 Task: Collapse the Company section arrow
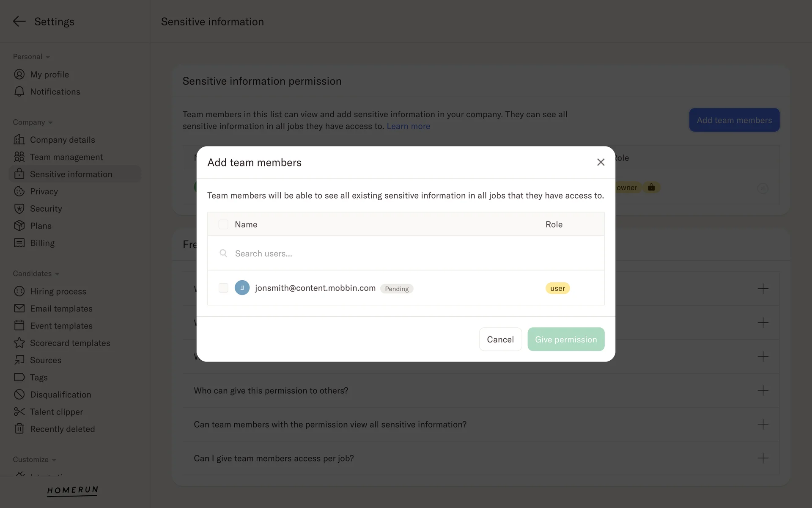[50, 123]
